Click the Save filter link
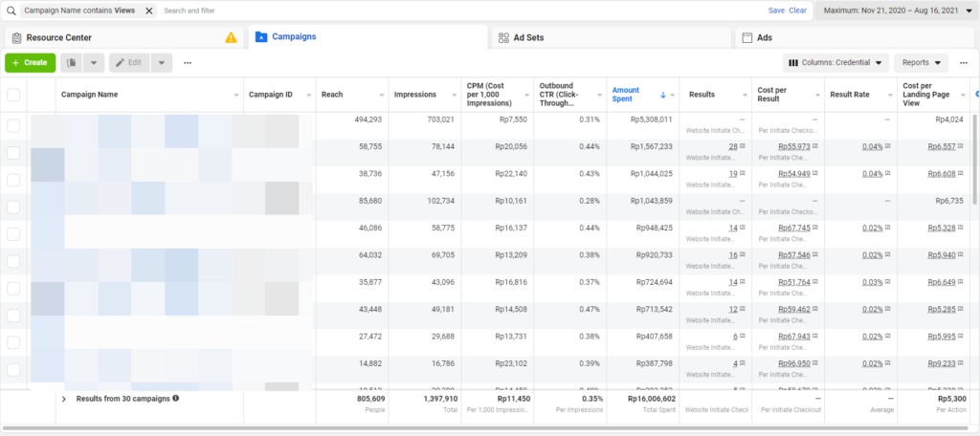 pyautogui.click(x=776, y=10)
